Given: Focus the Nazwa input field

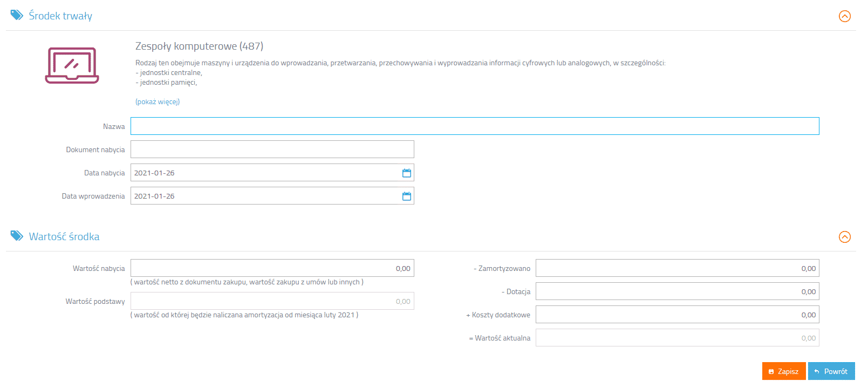Looking at the screenshot, I should coord(475,126).
